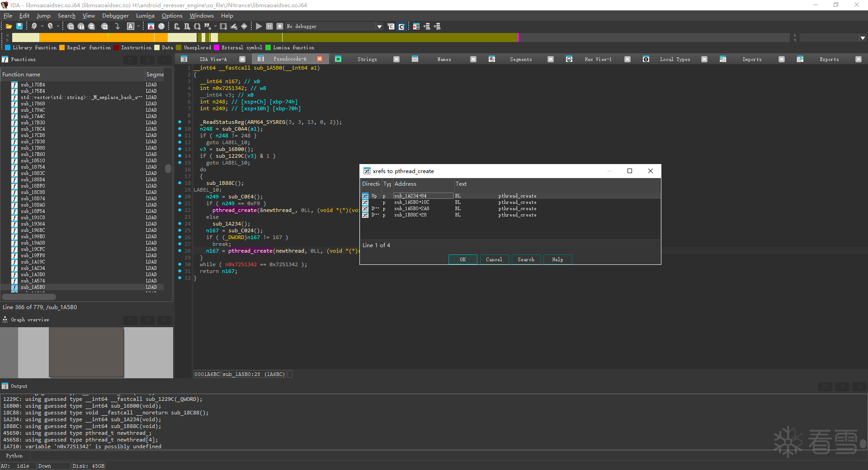Click Search button in xrefs dialog

526,259
